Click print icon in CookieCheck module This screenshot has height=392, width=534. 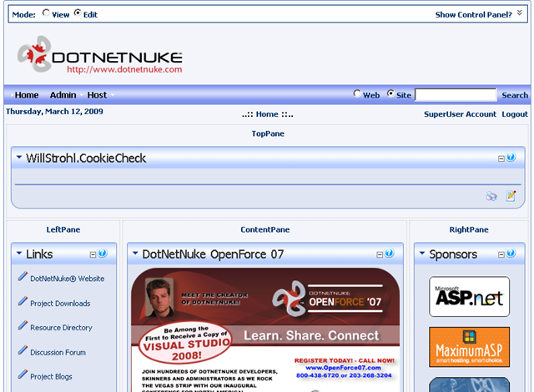coord(491,196)
